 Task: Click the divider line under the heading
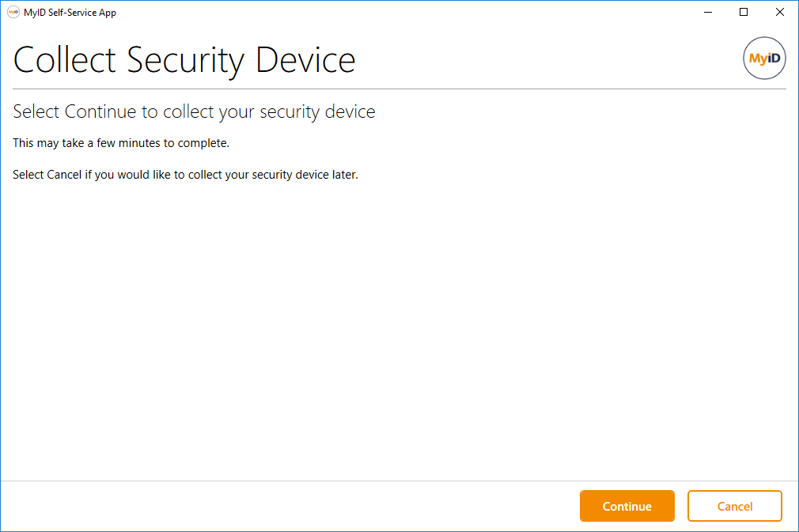click(396, 89)
